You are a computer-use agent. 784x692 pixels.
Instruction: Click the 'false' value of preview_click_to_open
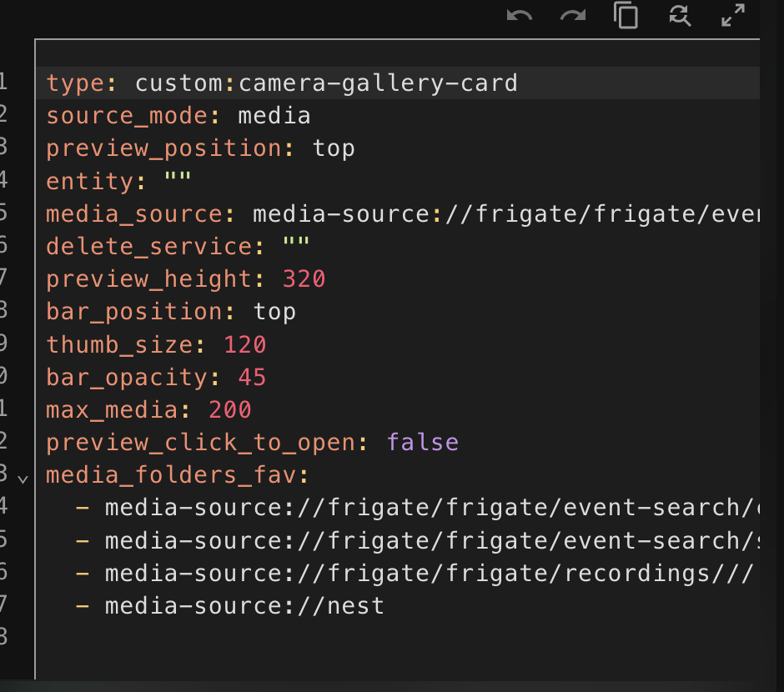tap(422, 442)
